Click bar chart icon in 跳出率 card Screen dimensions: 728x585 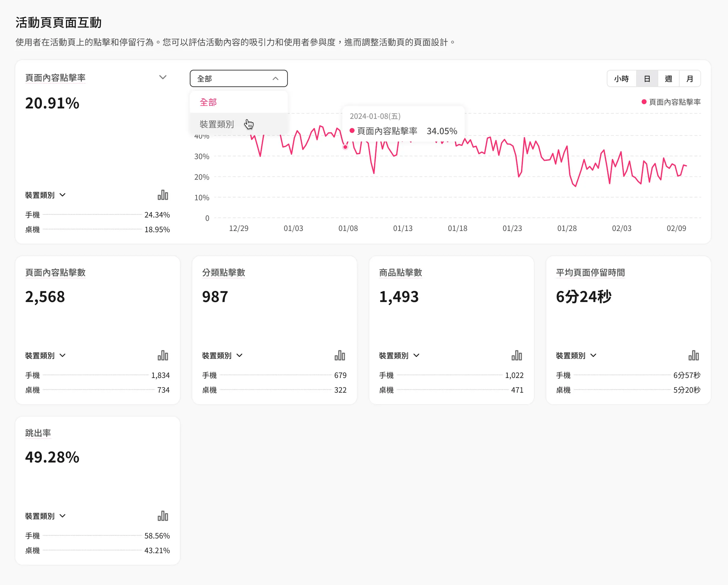tap(163, 516)
